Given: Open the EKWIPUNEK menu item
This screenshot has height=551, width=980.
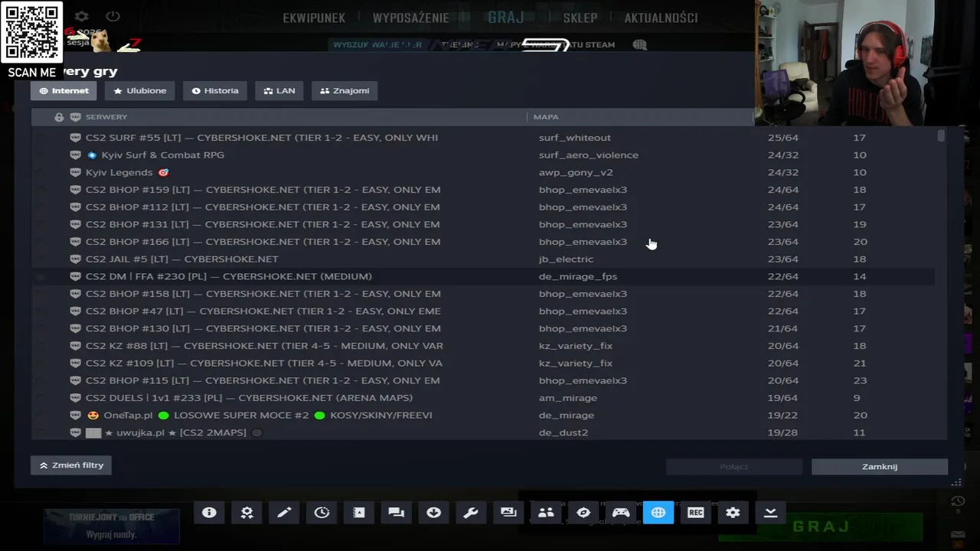Looking at the screenshot, I should point(314,18).
